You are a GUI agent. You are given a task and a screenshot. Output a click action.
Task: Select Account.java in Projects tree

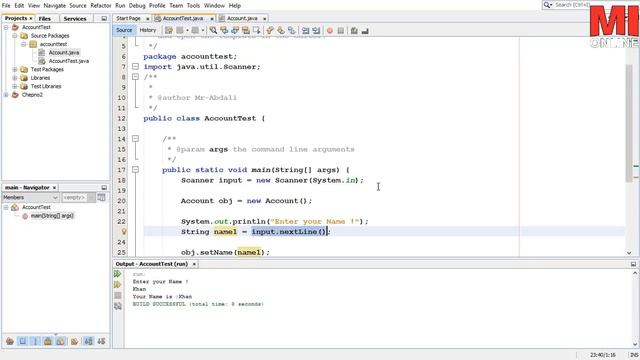[x=64, y=52]
